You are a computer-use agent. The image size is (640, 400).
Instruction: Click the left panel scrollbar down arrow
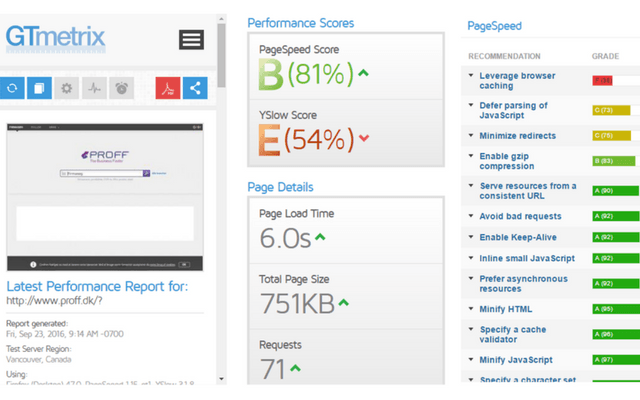(x=221, y=379)
